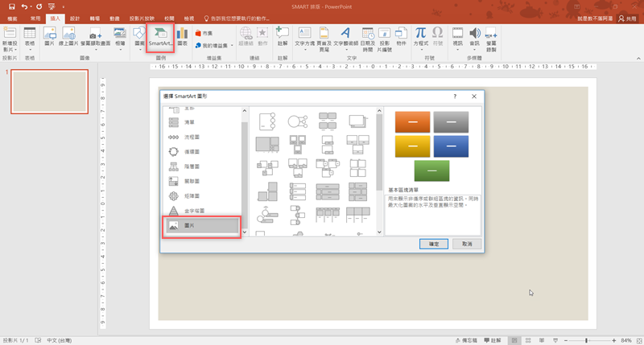Screen dimensions: 644x345
Task: Click the 文字方塊 text box icon
Action: click(305, 37)
